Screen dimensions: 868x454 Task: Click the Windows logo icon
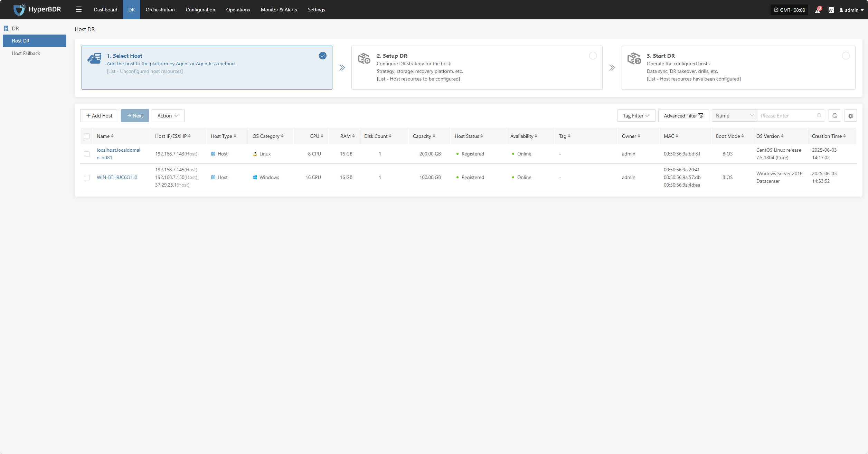255,177
